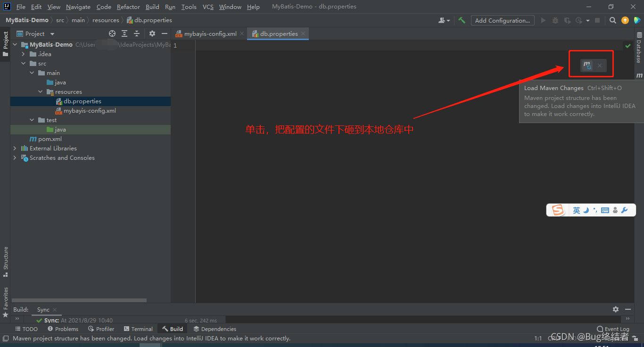Click Collapse All in Project panel

click(x=137, y=33)
